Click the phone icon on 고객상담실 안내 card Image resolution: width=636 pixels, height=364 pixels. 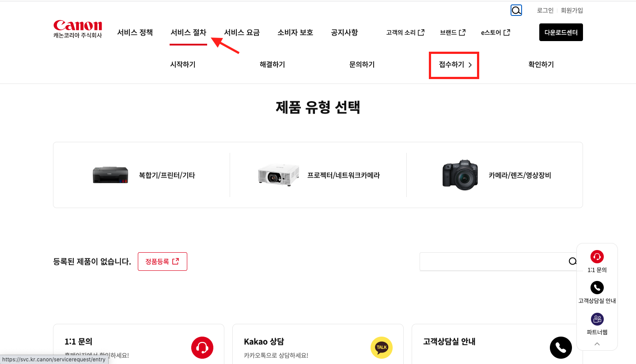[x=560, y=348]
